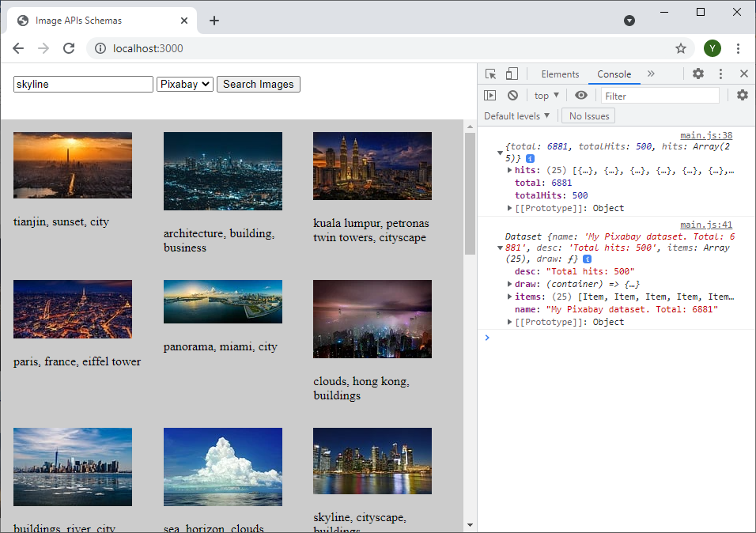Clear the console with the no-entry icon
Image resolution: width=756 pixels, height=533 pixels.
click(513, 94)
